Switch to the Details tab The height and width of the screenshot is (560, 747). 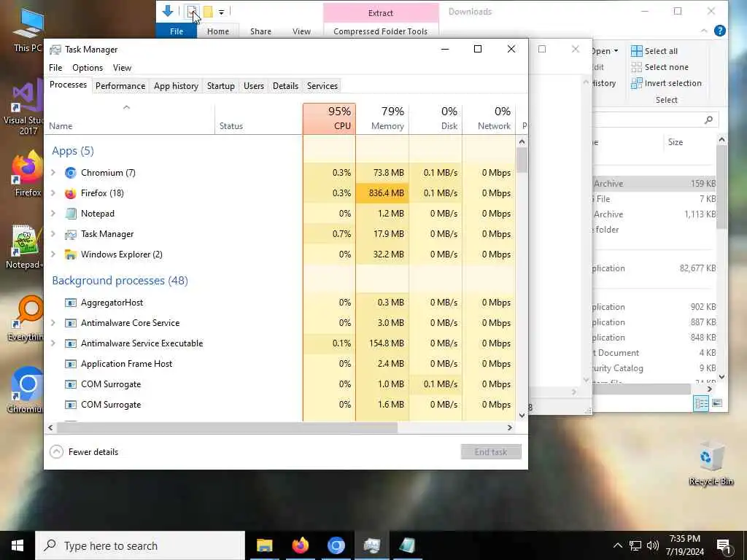(x=285, y=86)
